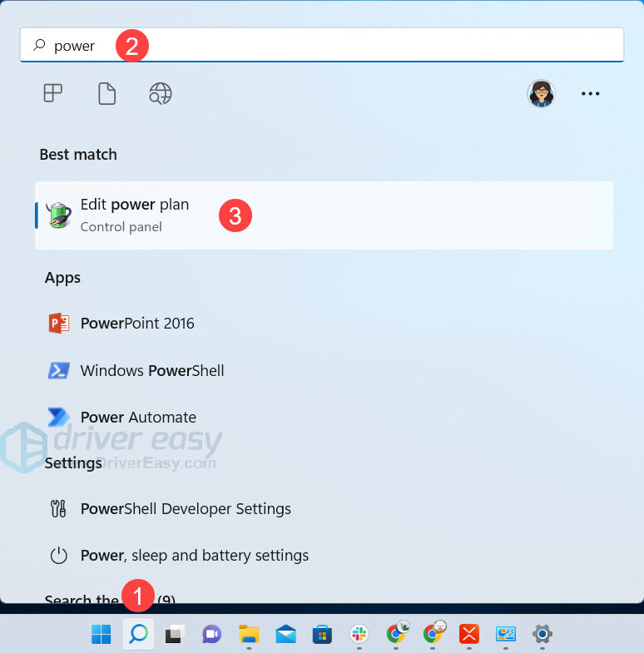Select the Documents filter icon
The width and height of the screenshot is (644, 653).
[x=107, y=93]
